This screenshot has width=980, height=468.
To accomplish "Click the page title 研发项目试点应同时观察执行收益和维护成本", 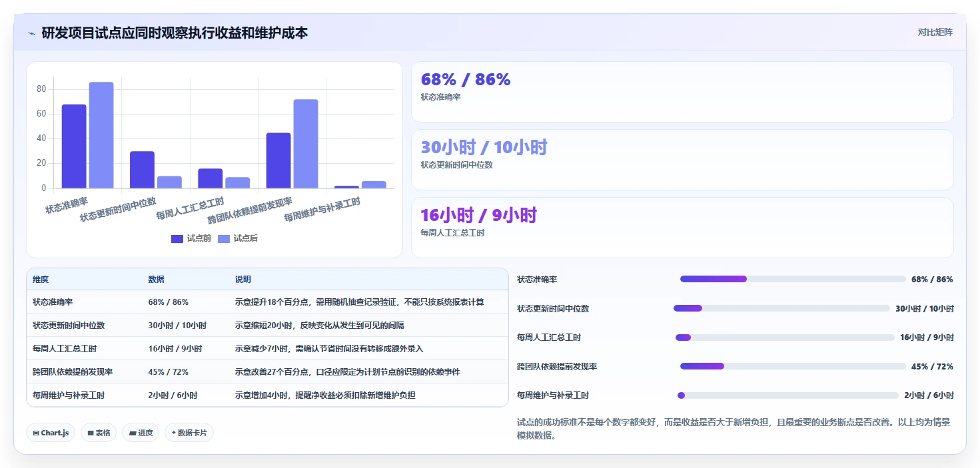I will pyautogui.click(x=175, y=33).
